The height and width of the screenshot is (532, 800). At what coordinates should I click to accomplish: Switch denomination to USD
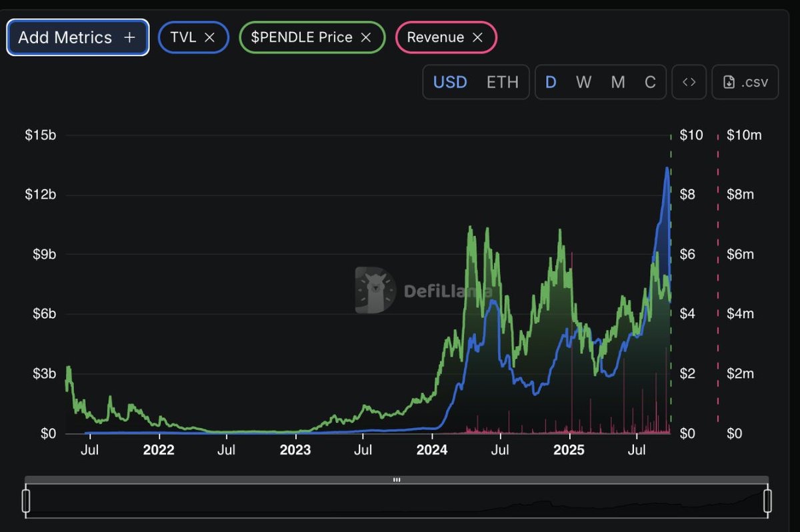click(x=450, y=82)
